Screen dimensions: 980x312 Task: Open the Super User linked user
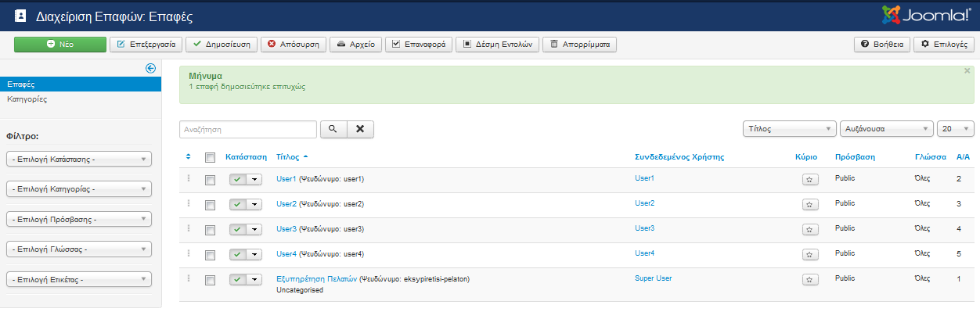653,278
